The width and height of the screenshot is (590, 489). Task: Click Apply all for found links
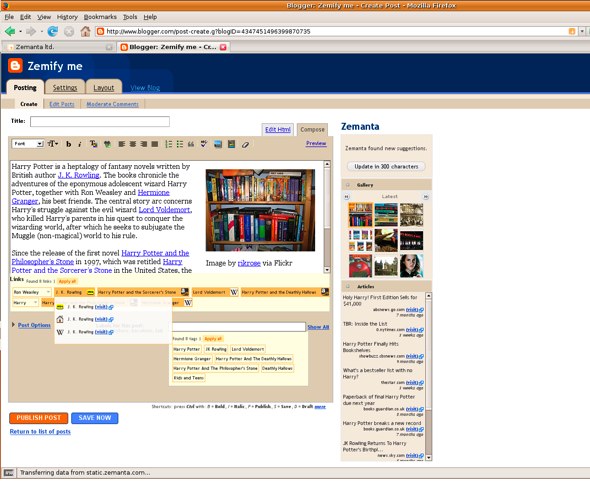tap(67, 281)
